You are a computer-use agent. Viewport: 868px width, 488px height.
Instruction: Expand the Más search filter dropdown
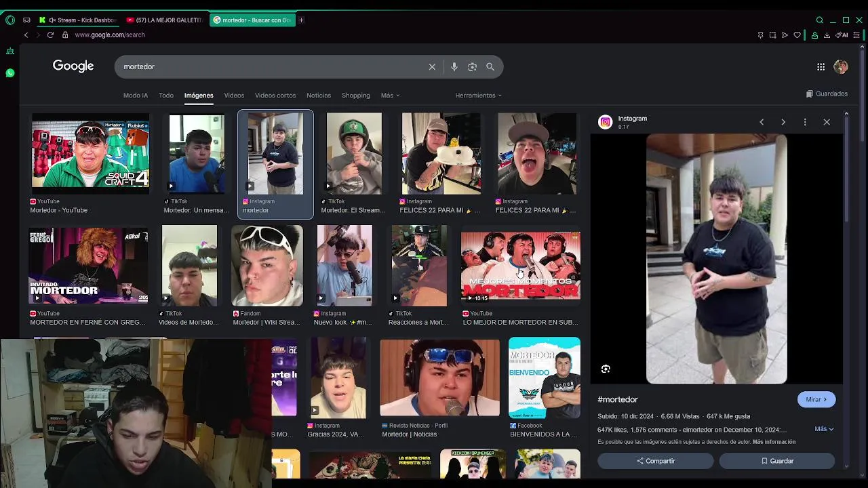click(x=390, y=96)
